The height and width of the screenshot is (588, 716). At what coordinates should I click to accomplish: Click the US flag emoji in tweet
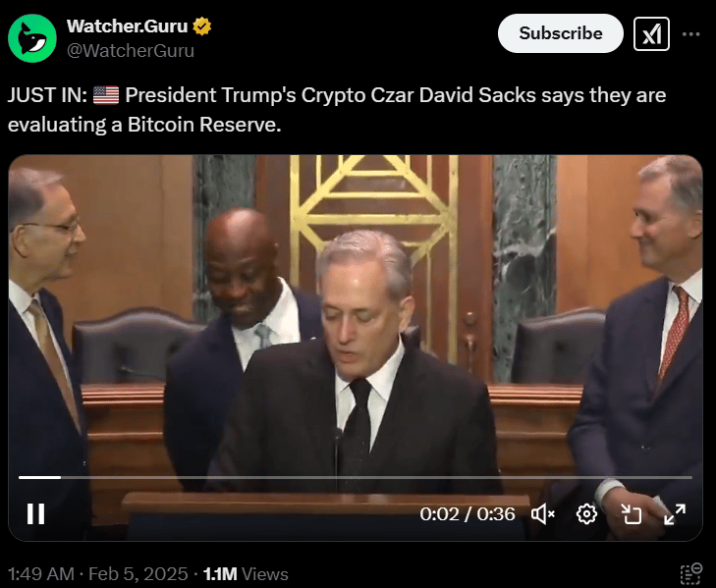106,95
